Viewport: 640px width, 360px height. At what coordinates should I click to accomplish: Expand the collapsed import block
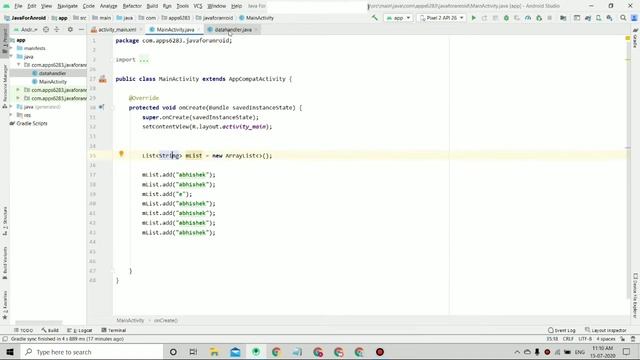tap(144, 60)
